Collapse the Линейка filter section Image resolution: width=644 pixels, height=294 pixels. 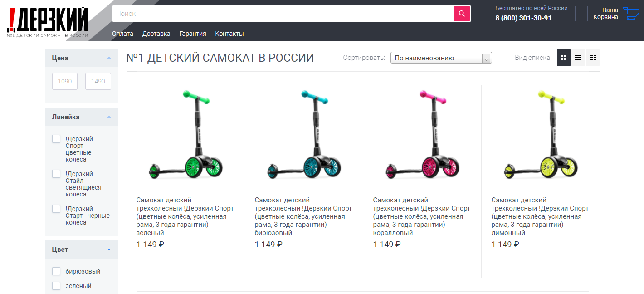(109, 117)
